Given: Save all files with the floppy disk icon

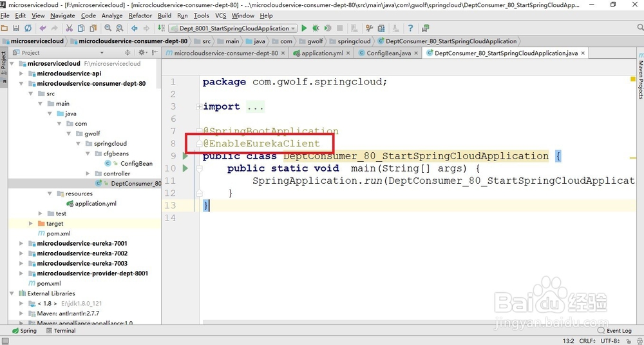Looking at the screenshot, I should (16, 28).
